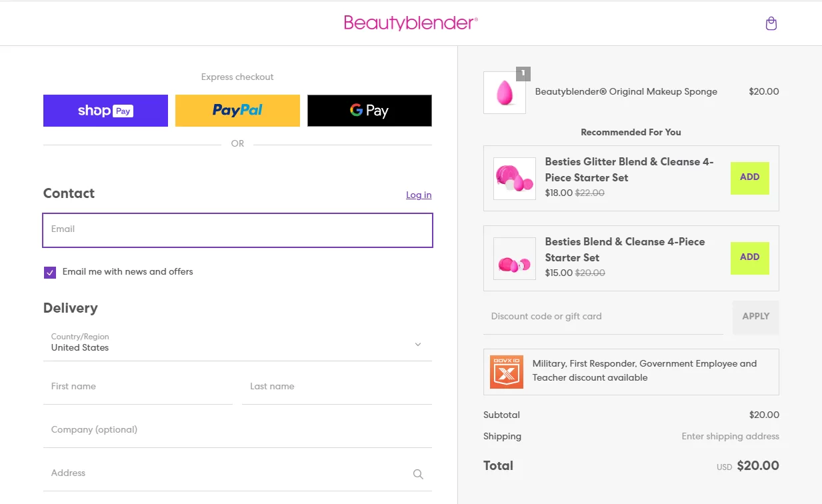Image resolution: width=822 pixels, height=504 pixels.
Task: Click the Total $20.00 amount
Action: point(758,466)
